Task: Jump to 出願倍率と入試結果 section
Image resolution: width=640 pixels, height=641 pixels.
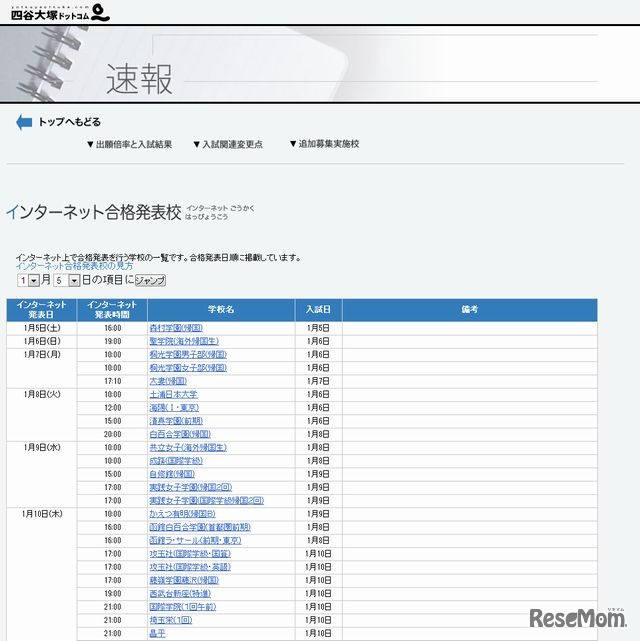Action: pos(130,144)
